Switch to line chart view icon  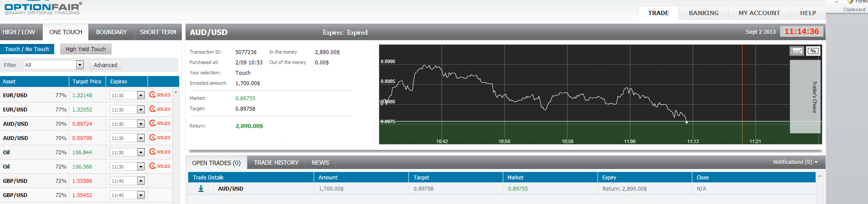(797, 51)
